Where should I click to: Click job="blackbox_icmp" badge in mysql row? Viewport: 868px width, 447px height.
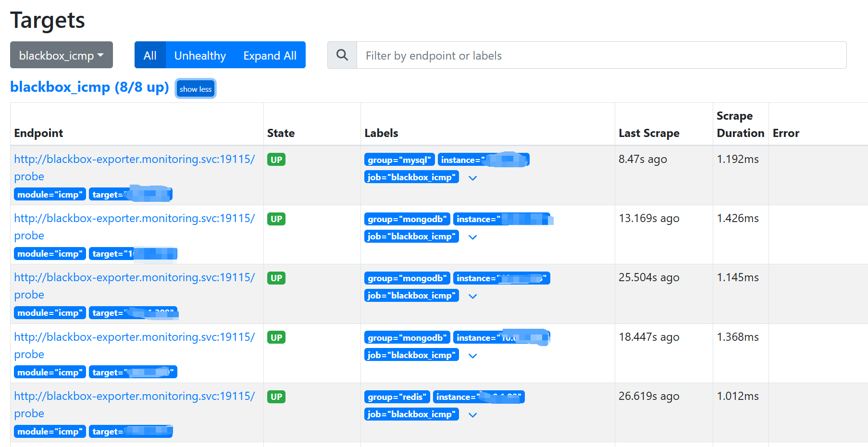tap(411, 177)
